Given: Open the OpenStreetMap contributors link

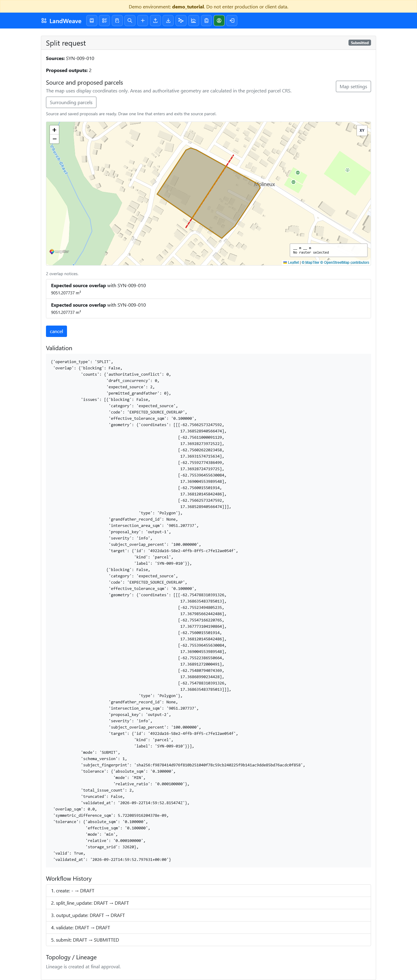Looking at the screenshot, I should click(346, 263).
